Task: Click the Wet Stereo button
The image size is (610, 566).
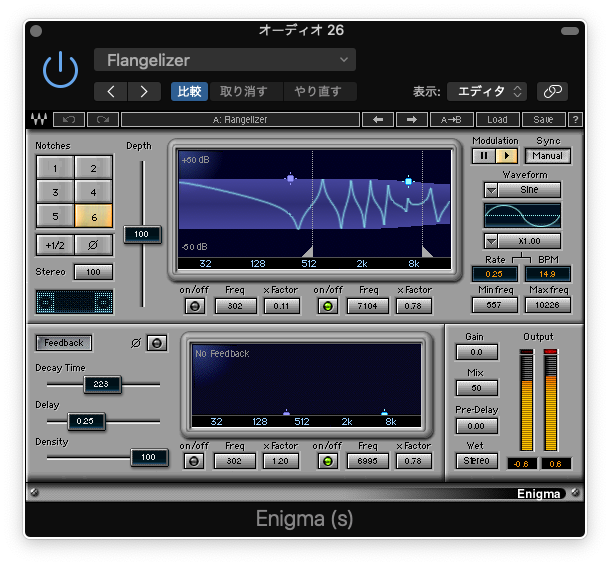Action: click(x=477, y=461)
